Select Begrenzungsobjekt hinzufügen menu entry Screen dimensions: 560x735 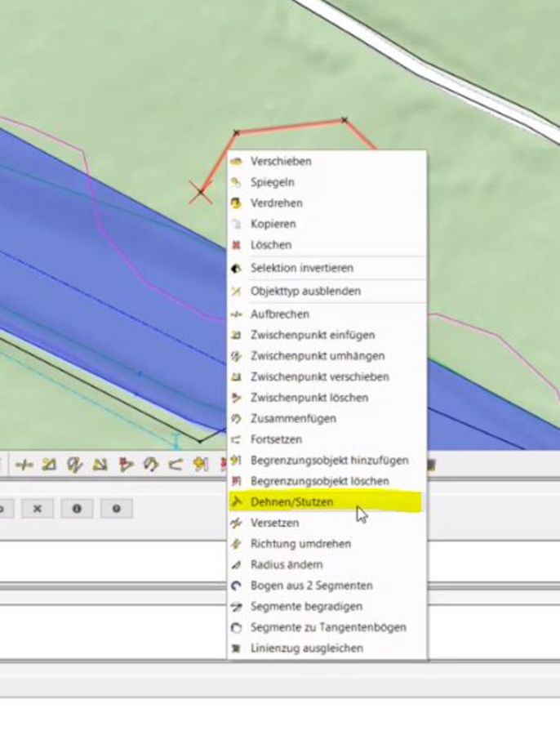[x=327, y=461]
